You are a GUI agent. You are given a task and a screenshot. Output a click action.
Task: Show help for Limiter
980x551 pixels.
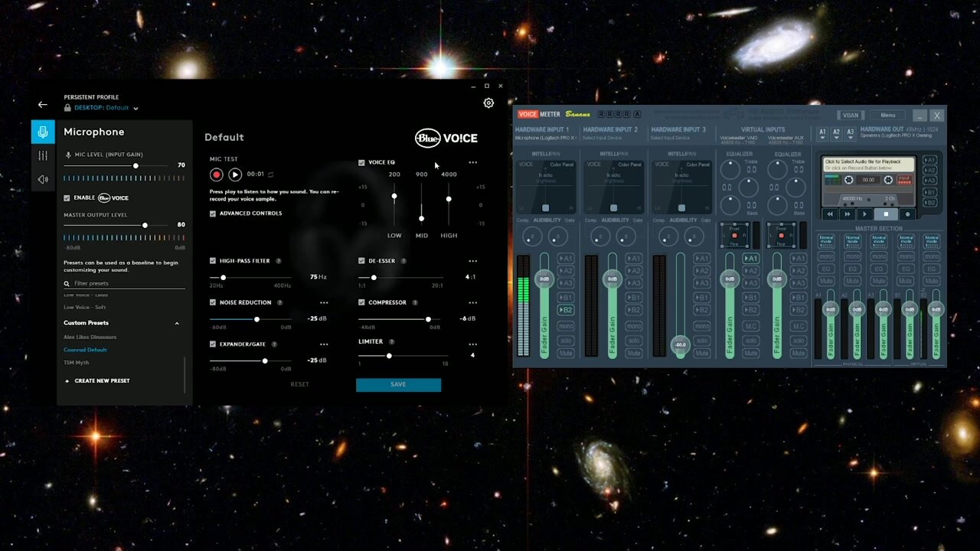[x=391, y=342]
